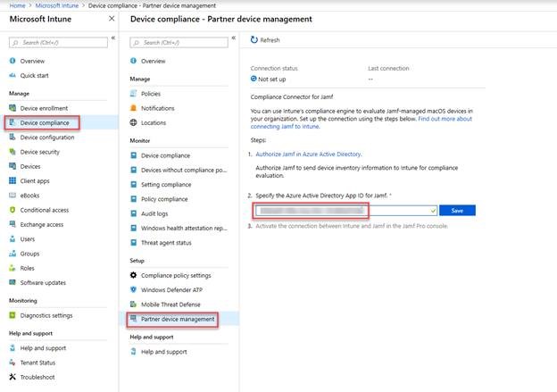
Task: Open Mobile Threat Defense under Setup
Action: pos(170,304)
